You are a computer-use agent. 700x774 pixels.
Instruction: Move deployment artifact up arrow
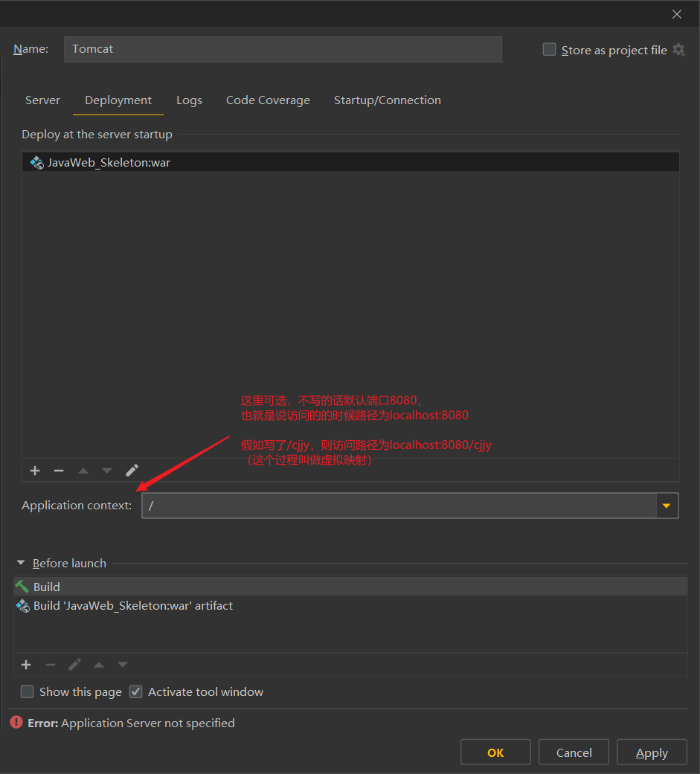pyautogui.click(x=83, y=471)
